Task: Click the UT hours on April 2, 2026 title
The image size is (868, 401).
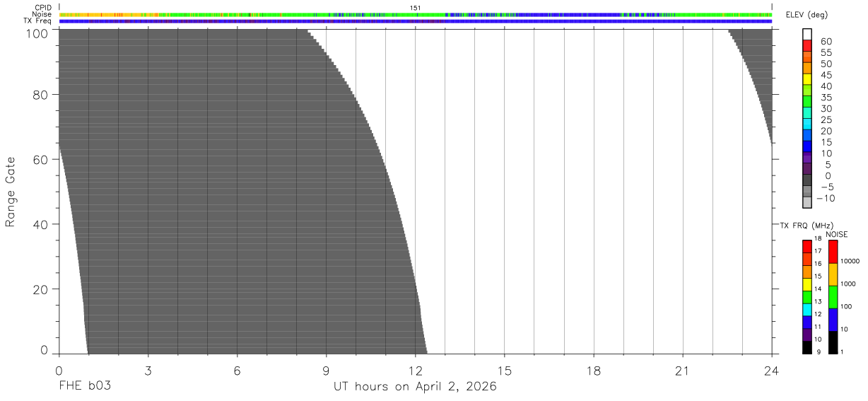Action: click(x=415, y=387)
